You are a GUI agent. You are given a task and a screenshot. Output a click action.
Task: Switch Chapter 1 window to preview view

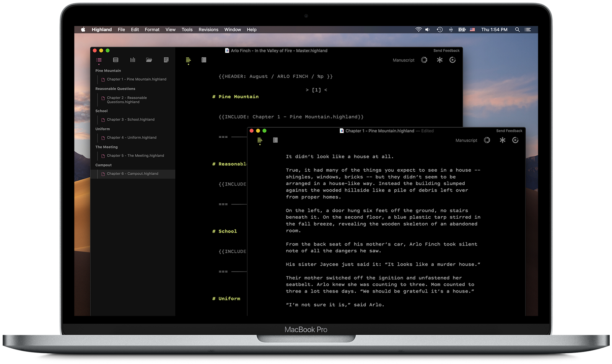click(275, 140)
